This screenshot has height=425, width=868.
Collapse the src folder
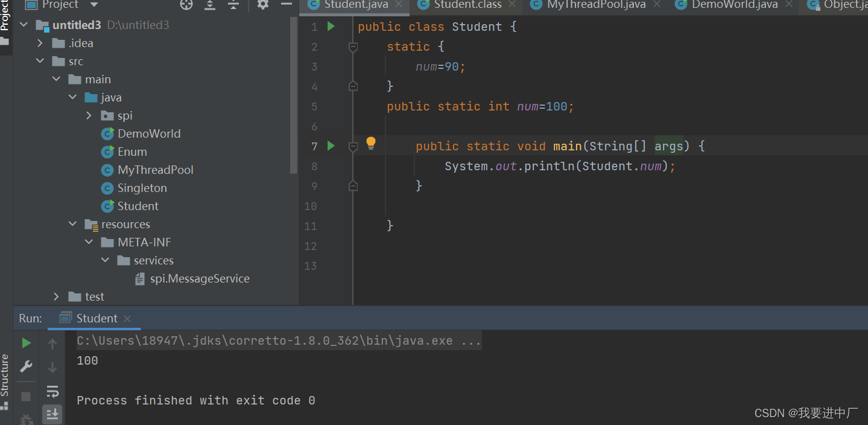click(x=40, y=62)
